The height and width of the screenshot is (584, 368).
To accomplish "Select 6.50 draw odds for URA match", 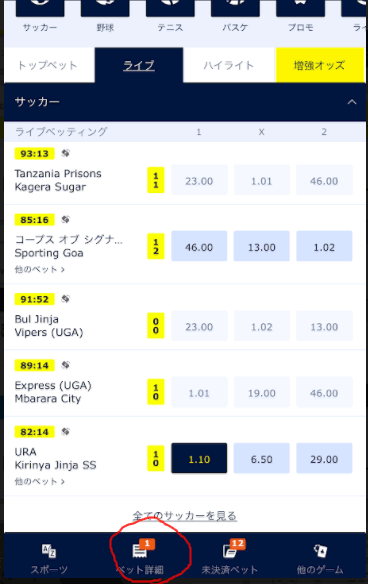I will point(261,458).
